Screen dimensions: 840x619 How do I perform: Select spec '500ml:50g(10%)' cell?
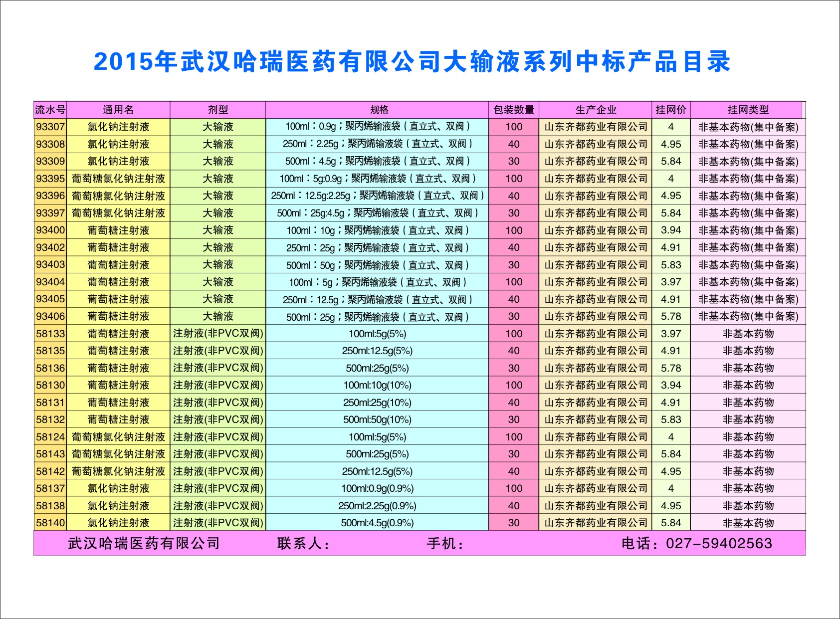pyautogui.click(x=377, y=419)
